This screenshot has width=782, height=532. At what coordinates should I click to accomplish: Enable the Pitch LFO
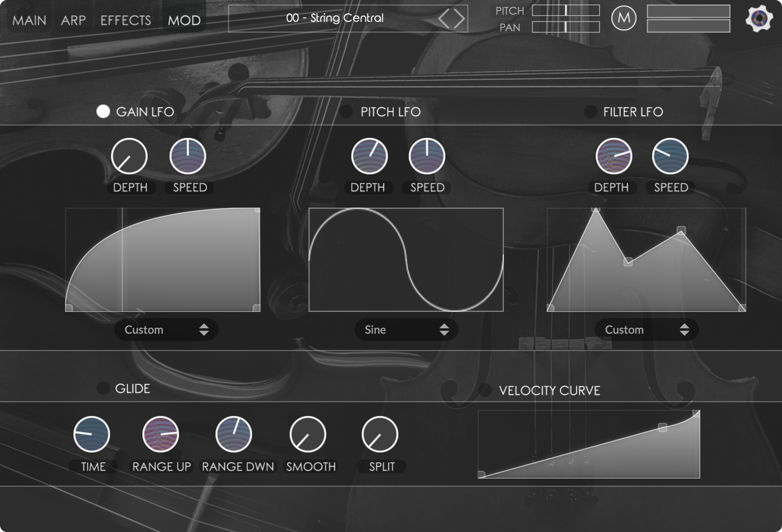(346, 111)
